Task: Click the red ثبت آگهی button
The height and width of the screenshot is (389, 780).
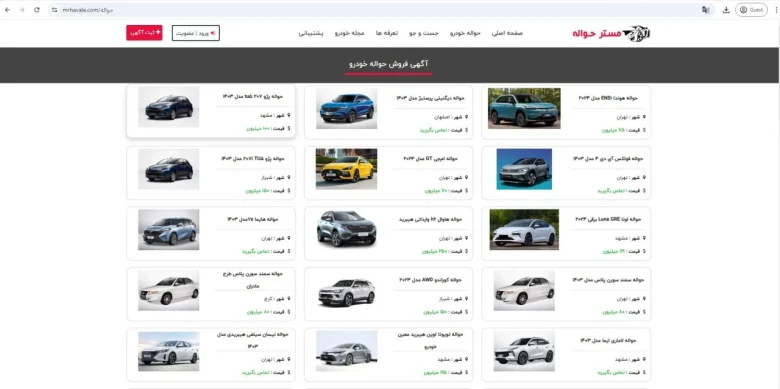Action: (144, 33)
